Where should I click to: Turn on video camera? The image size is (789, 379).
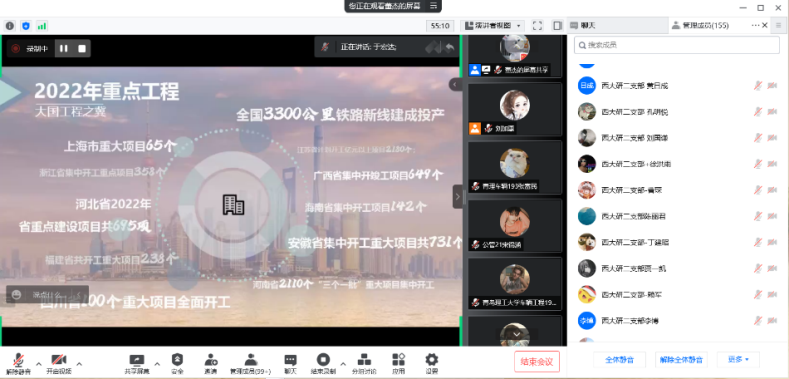click(x=59, y=363)
